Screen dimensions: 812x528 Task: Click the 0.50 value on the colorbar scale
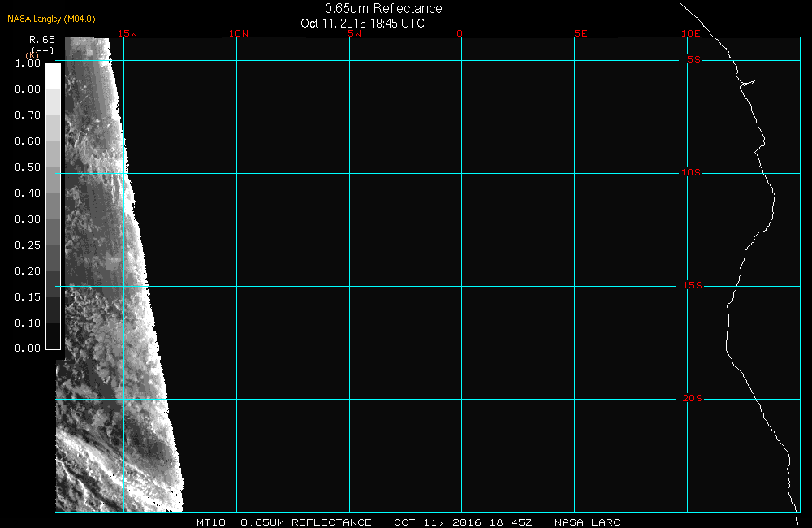coord(28,167)
